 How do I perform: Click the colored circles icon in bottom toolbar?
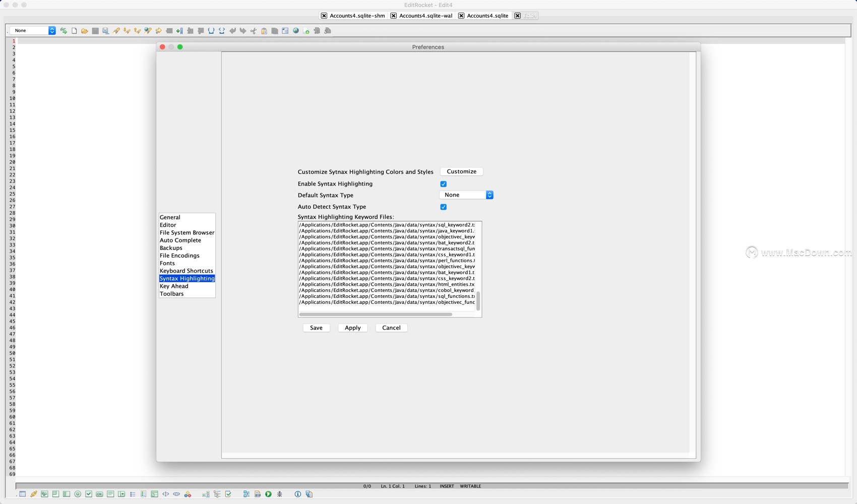coord(188,494)
